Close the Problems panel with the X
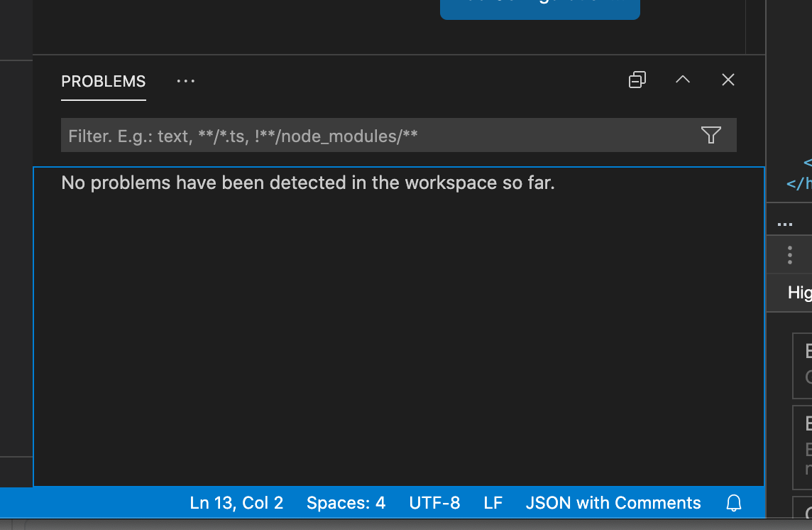 pos(728,80)
